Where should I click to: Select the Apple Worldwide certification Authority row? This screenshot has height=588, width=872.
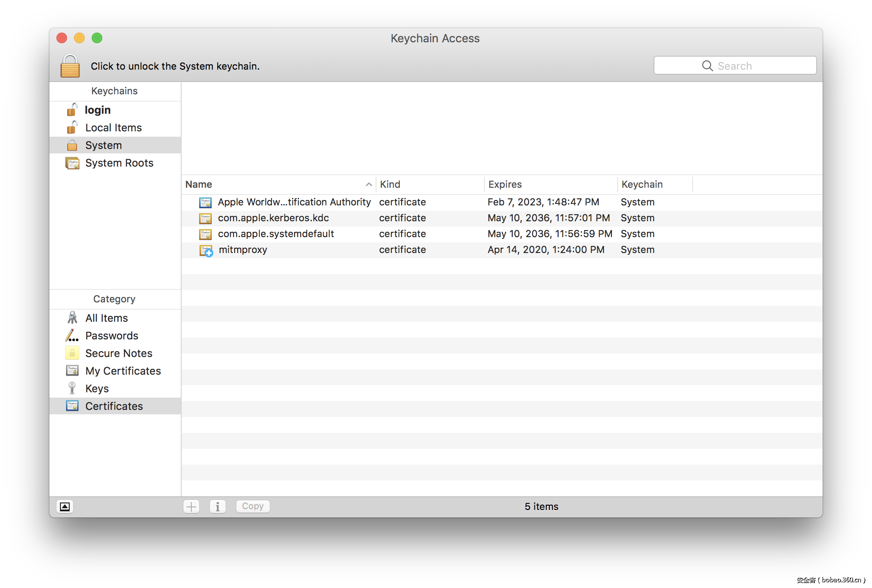[x=294, y=202]
